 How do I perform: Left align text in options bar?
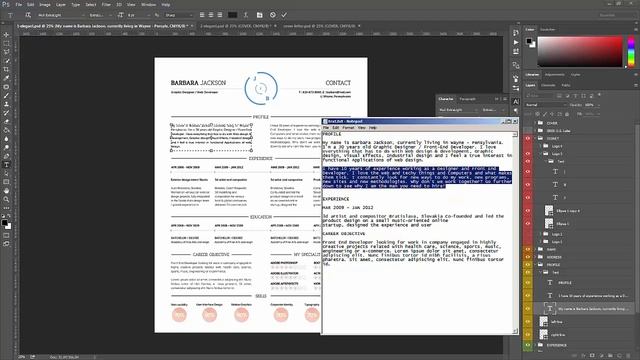click(202, 15)
